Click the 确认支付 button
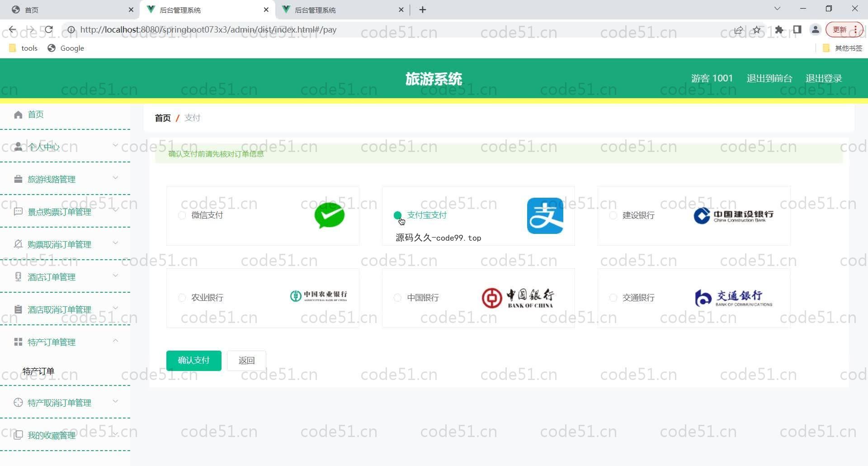868x466 pixels. [x=194, y=361]
